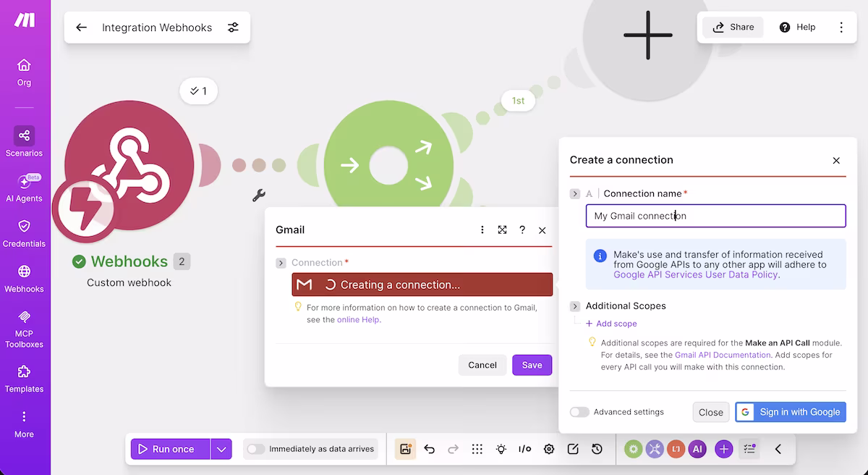This screenshot has width=868, height=475.
Task: Open AI Agents section
Action: pos(24,187)
